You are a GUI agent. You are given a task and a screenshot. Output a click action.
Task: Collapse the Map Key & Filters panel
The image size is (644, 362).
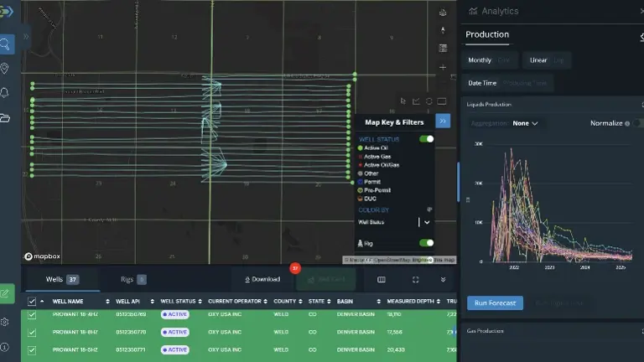pyautogui.click(x=443, y=121)
